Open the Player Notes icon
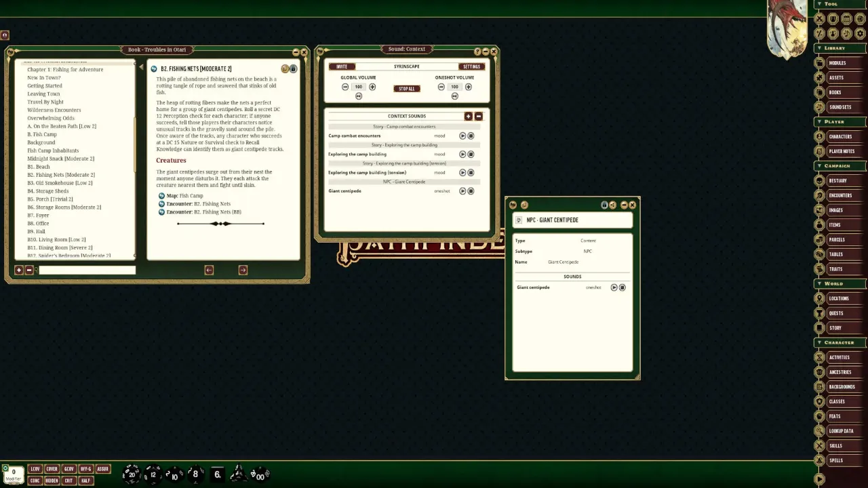The width and height of the screenshot is (868, 488). click(820, 151)
